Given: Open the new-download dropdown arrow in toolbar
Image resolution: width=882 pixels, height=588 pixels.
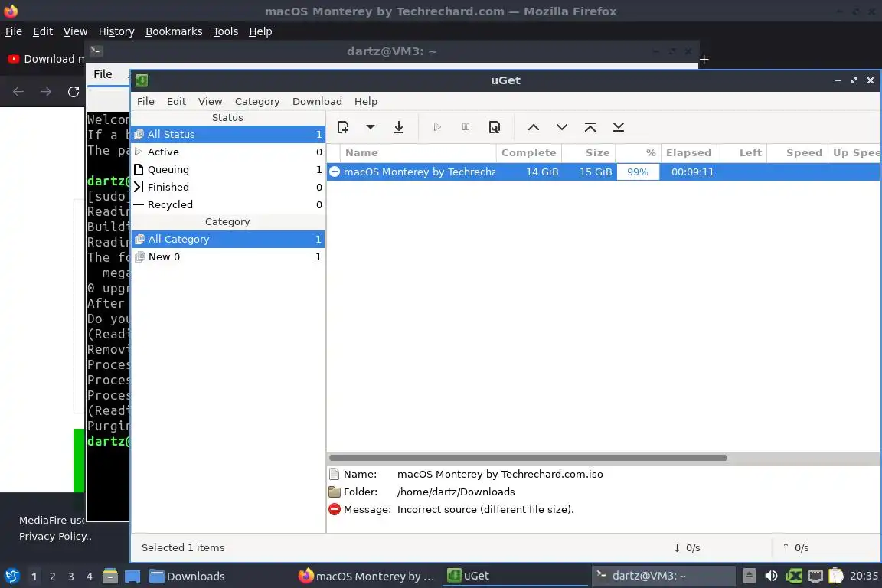Looking at the screenshot, I should (370, 127).
